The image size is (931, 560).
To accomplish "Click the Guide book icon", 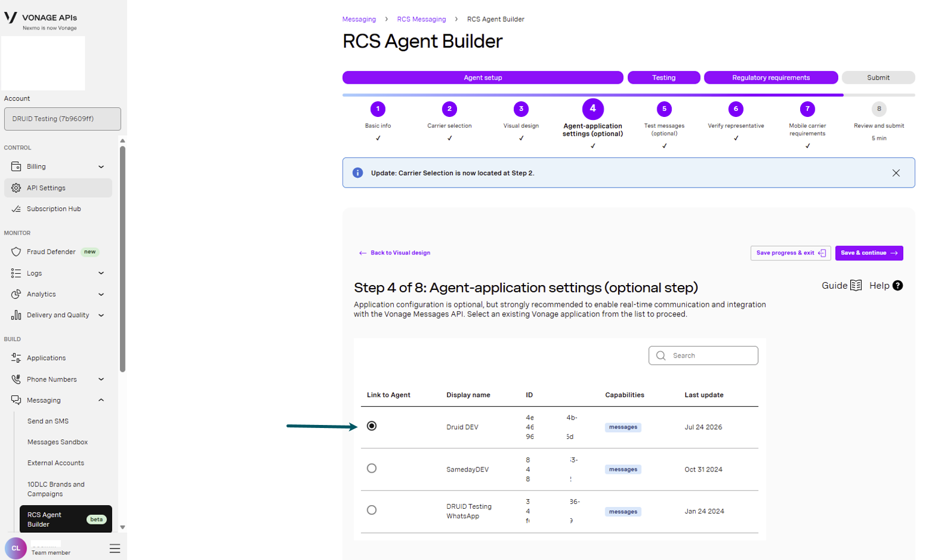I will (856, 286).
